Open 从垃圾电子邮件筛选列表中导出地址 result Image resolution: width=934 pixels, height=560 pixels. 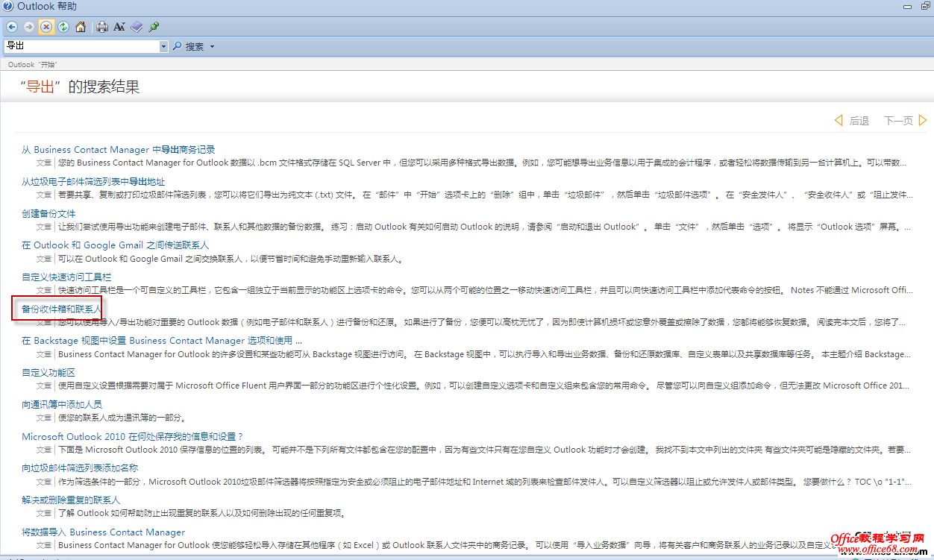pos(93,181)
